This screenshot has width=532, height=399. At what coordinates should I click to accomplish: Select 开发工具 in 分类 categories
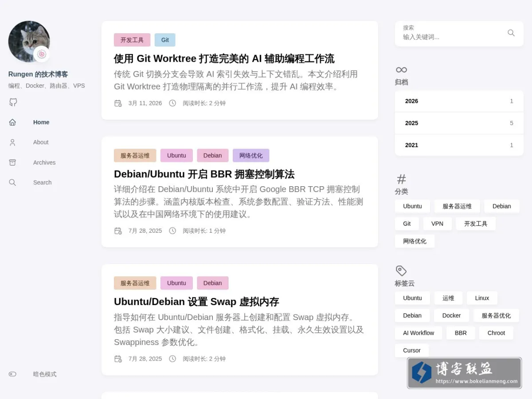pyautogui.click(x=476, y=224)
